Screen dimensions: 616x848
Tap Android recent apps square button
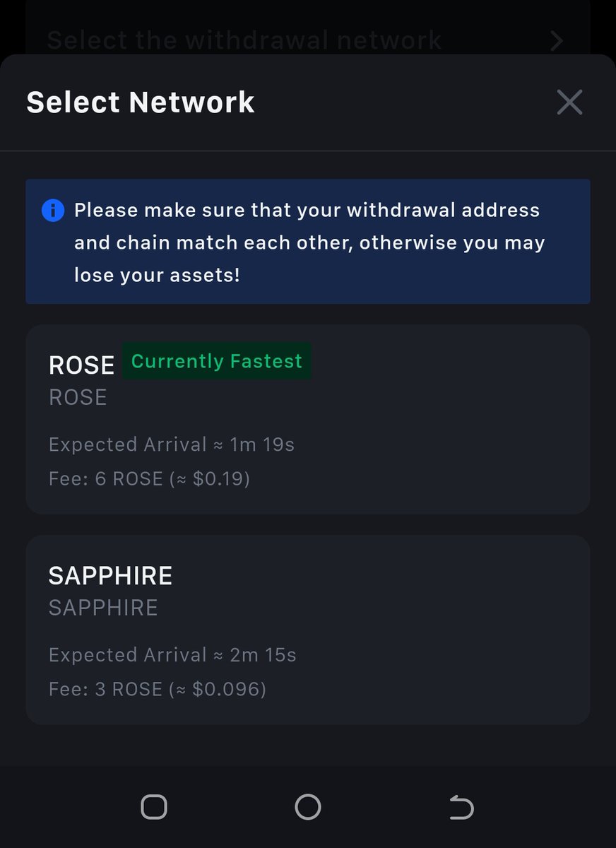point(153,806)
